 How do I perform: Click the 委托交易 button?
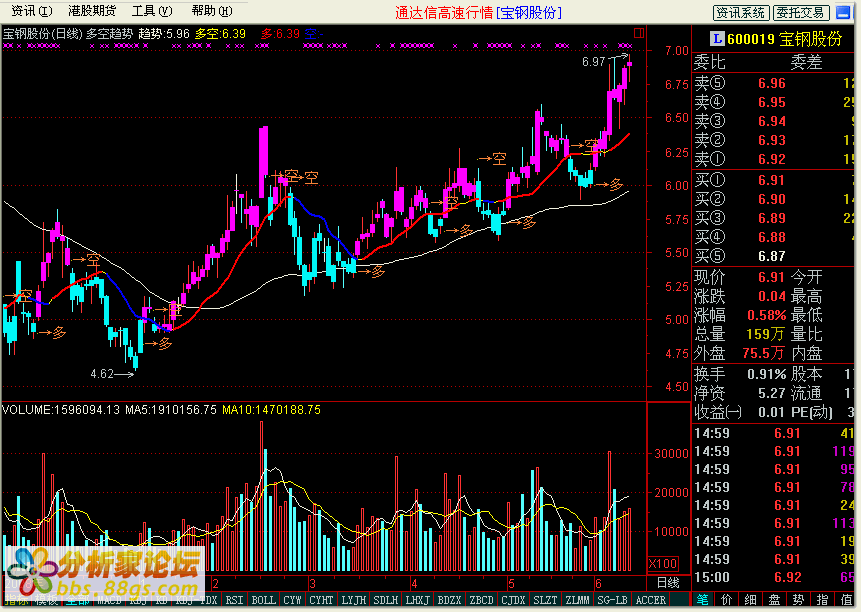[x=801, y=13]
